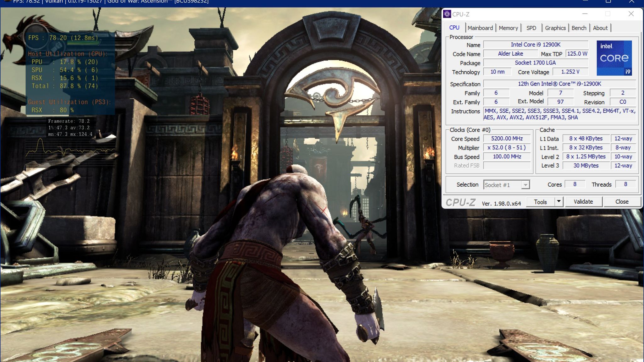Click the Total 87.8 % utilization line
This screenshot has height=362, width=644.
pos(64,86)
